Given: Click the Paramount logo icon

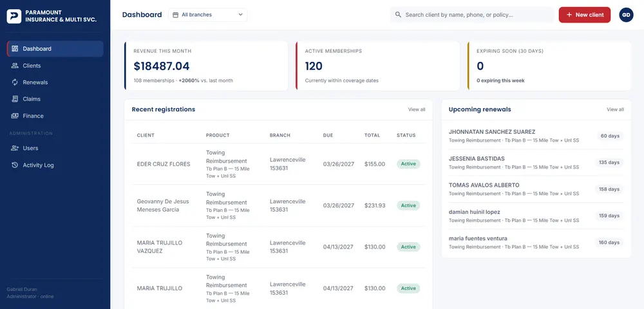Looking at the screenshot, I should coord(14,16).
